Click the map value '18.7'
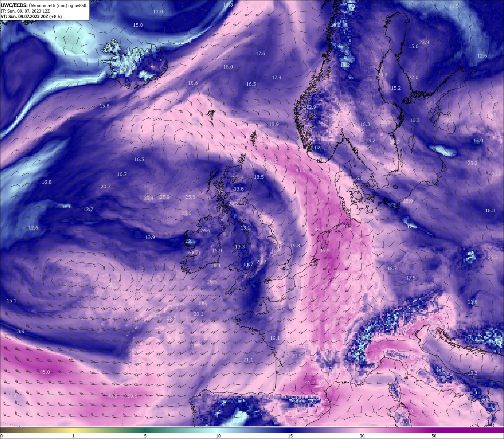This screenshot has width=504, height=439. tap(392, 269)
